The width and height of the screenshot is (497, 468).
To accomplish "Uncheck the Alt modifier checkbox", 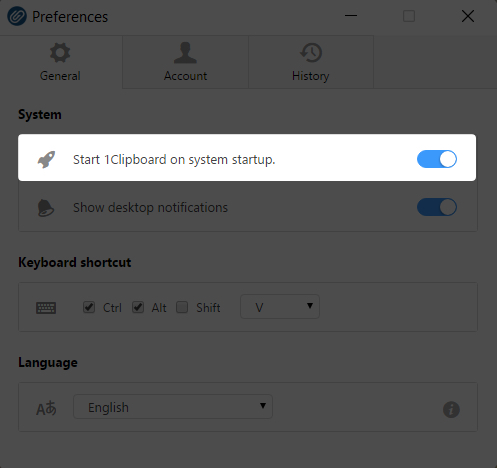I will (x=138, y=307).
